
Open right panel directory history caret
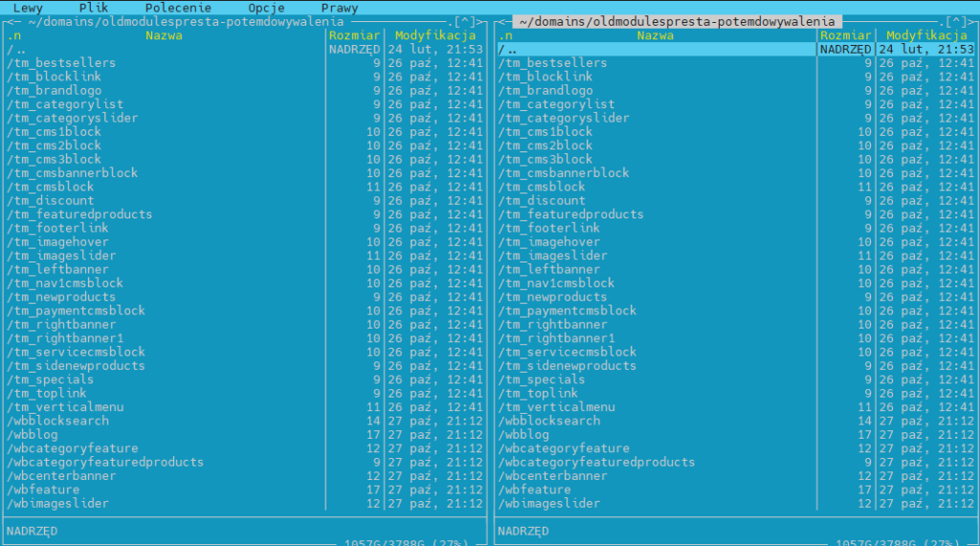pos(956,22)
